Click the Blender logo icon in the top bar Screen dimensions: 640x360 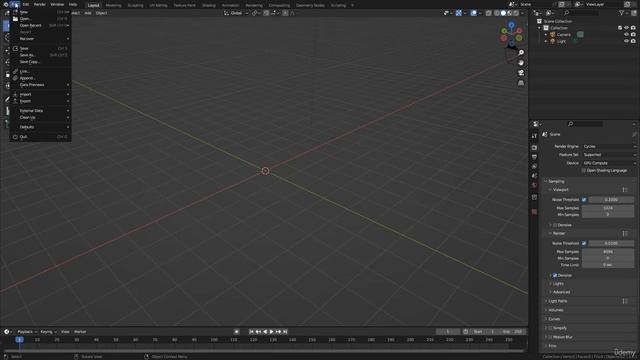[6, 4]
